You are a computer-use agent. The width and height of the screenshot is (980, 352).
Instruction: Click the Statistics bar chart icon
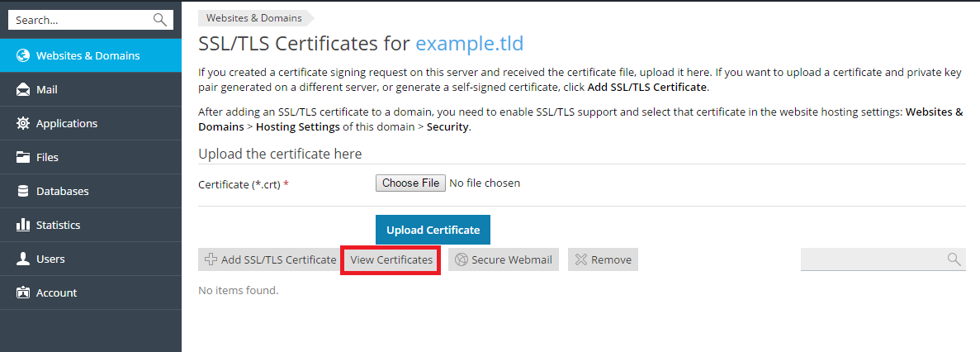click(23, 225)
